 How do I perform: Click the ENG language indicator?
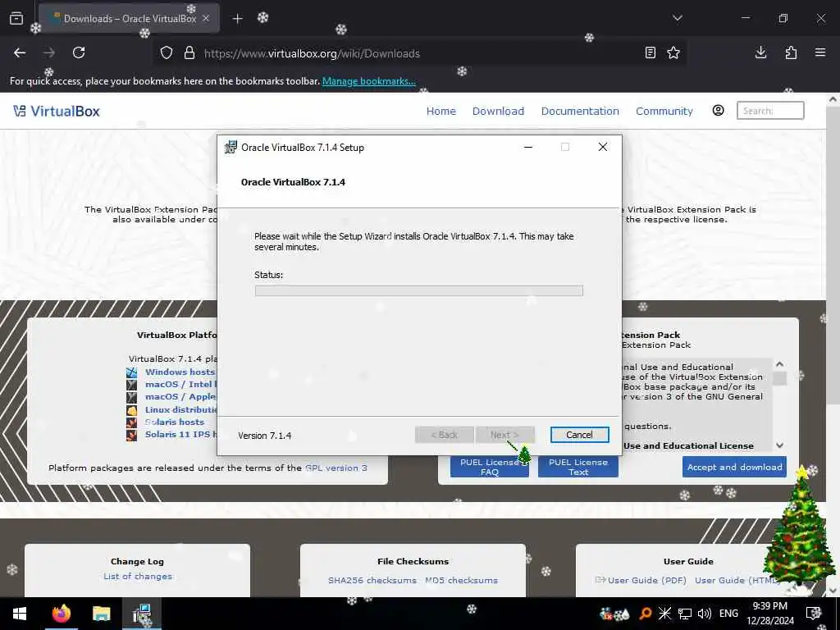click(728, 614)
